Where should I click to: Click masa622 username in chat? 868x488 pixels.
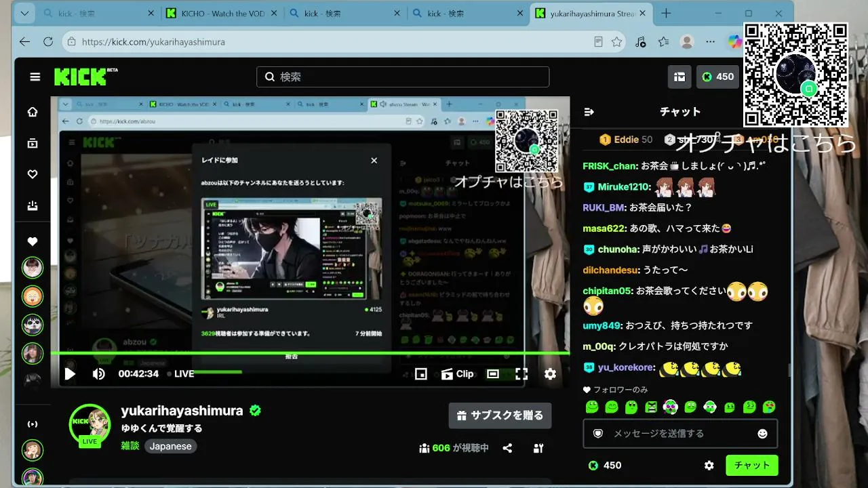click(602, 228)
